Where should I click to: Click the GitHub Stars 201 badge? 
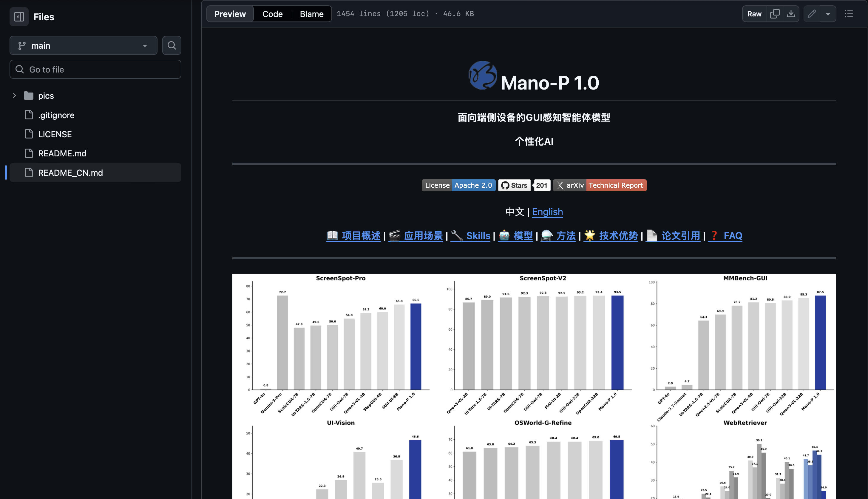(524, 185)
